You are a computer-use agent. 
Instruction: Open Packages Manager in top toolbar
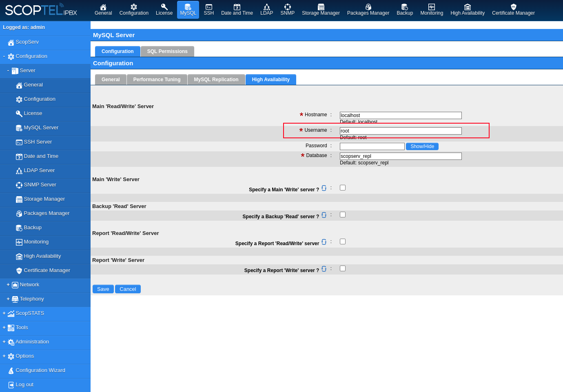(368, 10)
